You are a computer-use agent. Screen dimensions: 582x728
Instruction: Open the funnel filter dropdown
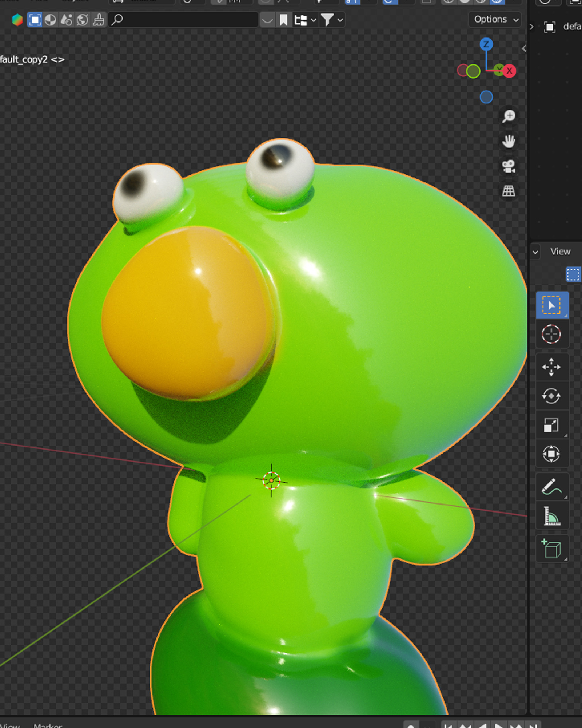point(332,20)
